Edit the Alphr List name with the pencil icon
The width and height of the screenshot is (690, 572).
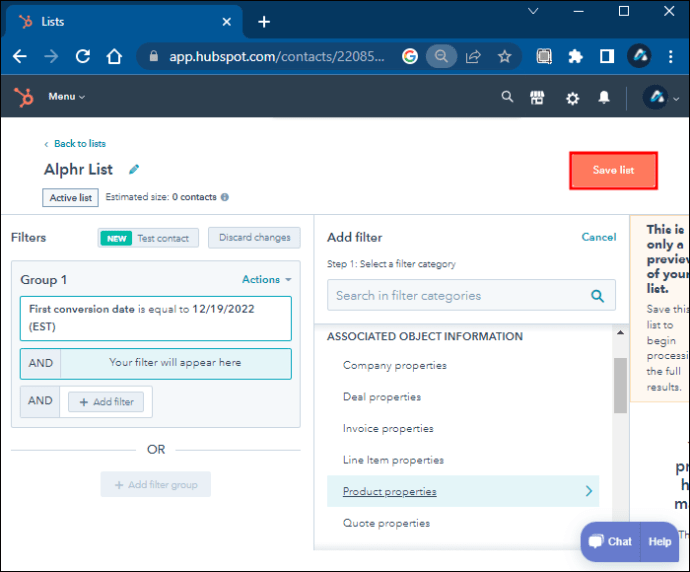coord(134,169)
